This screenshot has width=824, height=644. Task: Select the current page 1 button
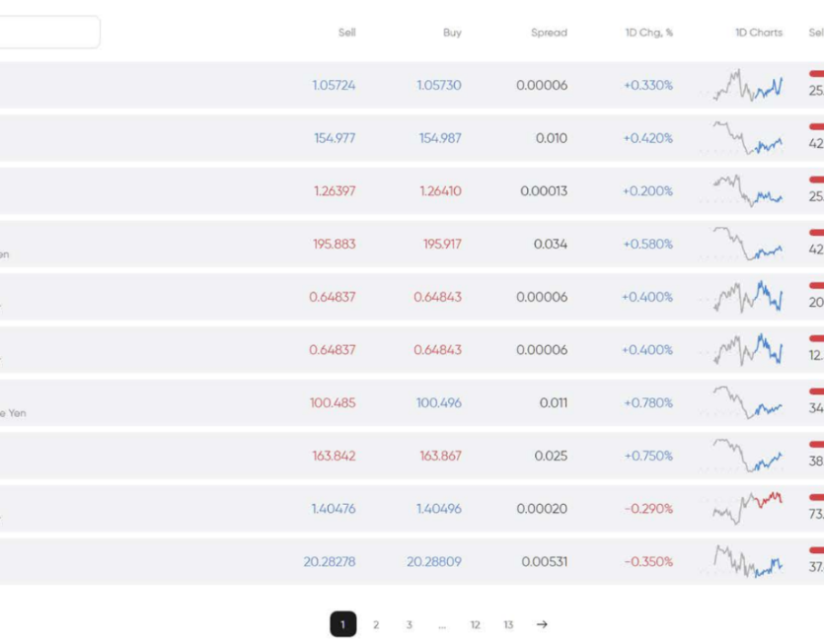tap(342, 624)
